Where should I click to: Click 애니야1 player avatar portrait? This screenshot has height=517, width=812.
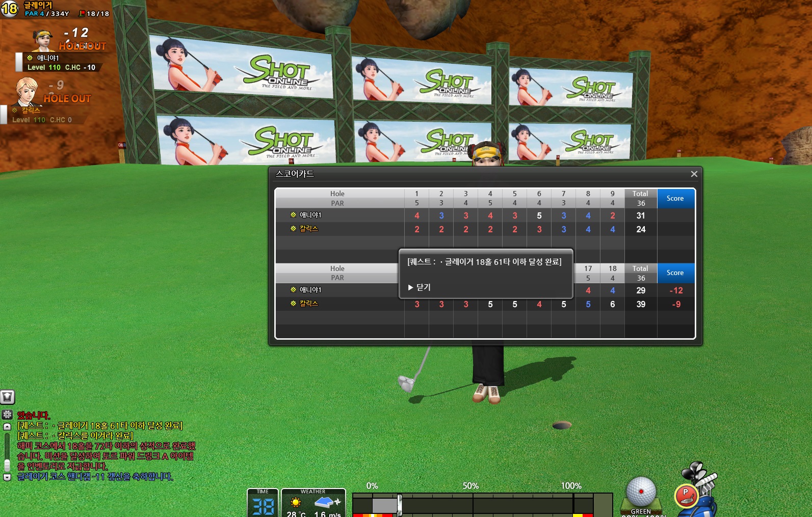(x=43, y=40)
